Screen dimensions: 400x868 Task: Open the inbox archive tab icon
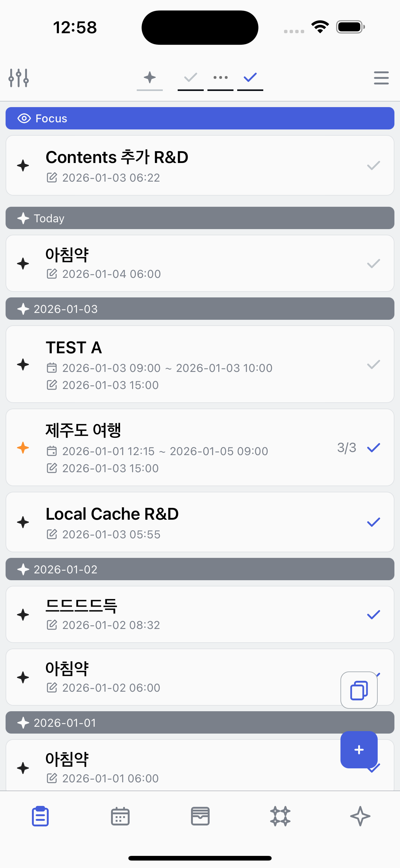click(x=200, y=816)
